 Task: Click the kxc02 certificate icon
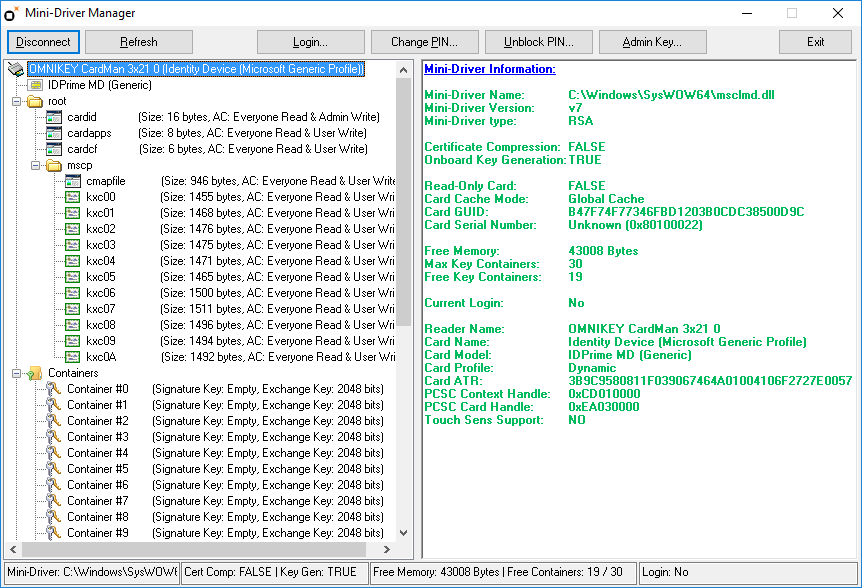(73, 229)
